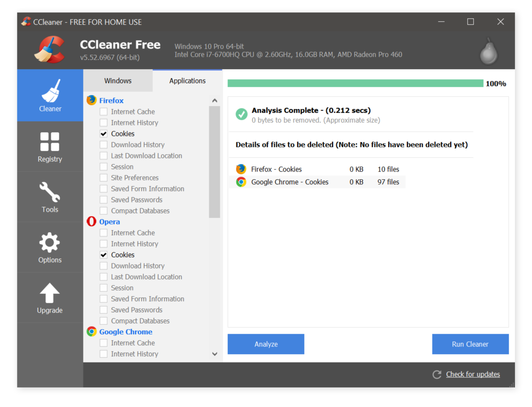Switch to the Windows tab
532x407 pixels.
pos(118,80)
